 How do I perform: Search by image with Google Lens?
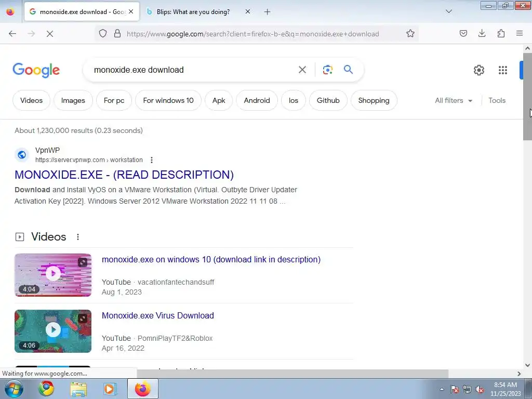point(327,70)
